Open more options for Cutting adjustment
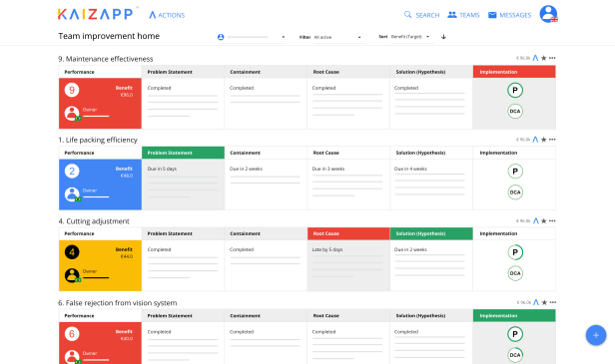Screen dimensions: 615x364 [552, 221]
